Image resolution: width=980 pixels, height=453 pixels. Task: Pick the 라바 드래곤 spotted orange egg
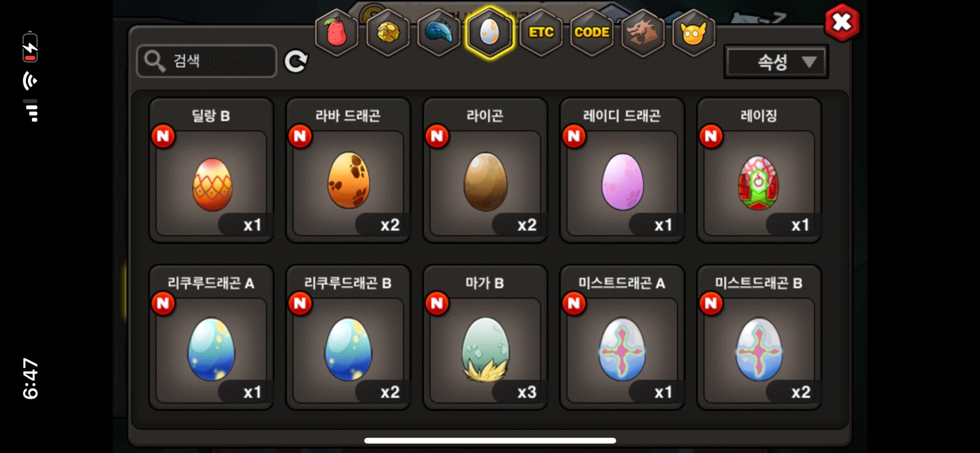(348, 170)
